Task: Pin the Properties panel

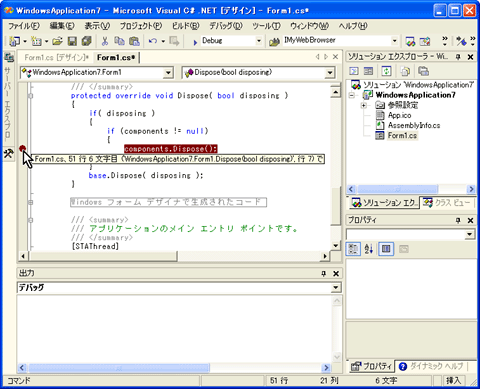Action: 458,220
